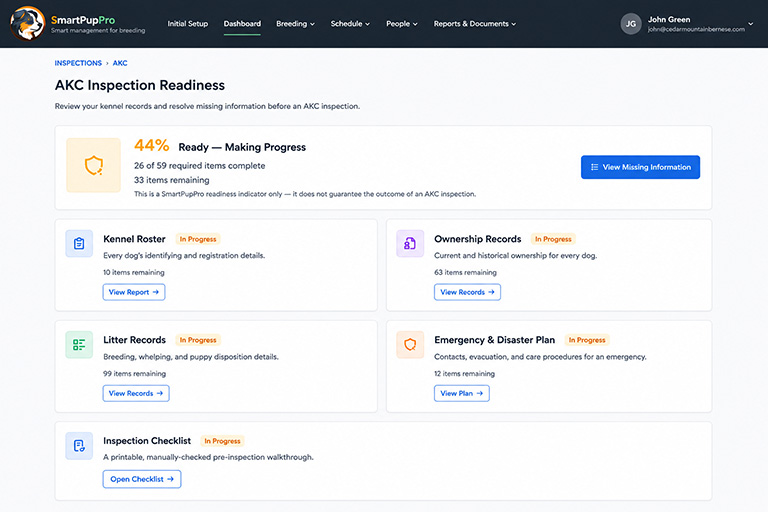Click the Kennel Roster In Progress badge
768x512 pixels.
pos(198,239)
